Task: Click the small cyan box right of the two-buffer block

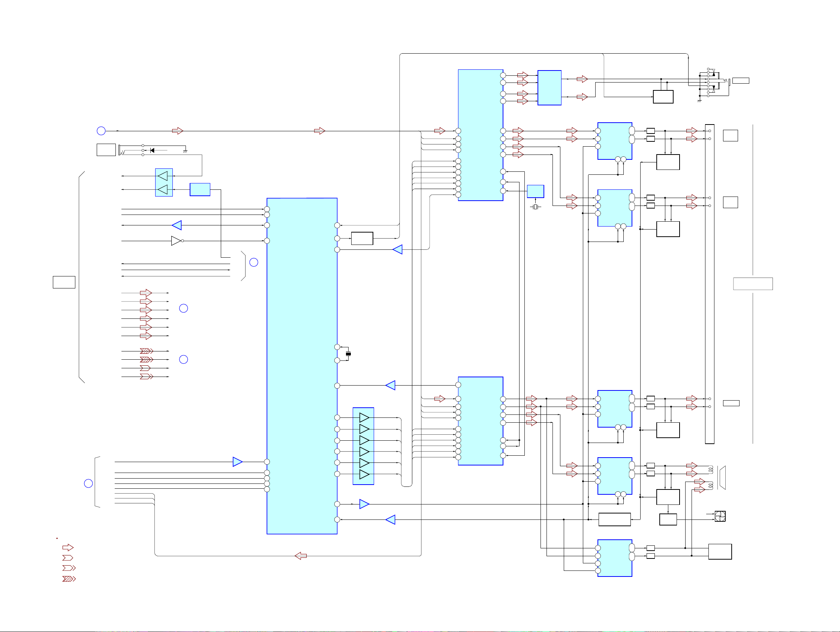Action: (x=200, y=190)
